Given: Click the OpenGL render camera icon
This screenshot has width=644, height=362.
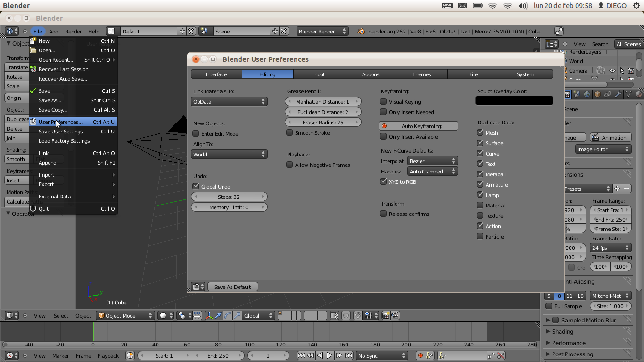Looking at the screenshot, I should click(x=386, y=315).
